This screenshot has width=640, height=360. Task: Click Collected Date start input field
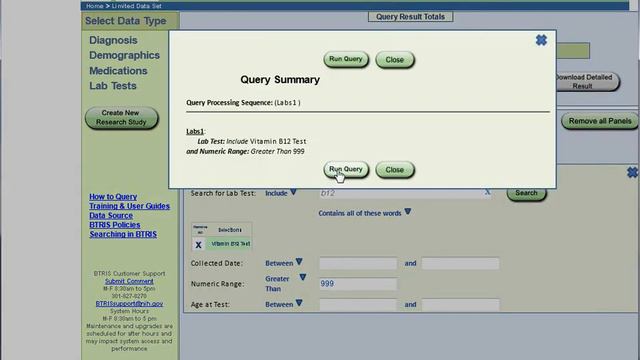point(358,263)
